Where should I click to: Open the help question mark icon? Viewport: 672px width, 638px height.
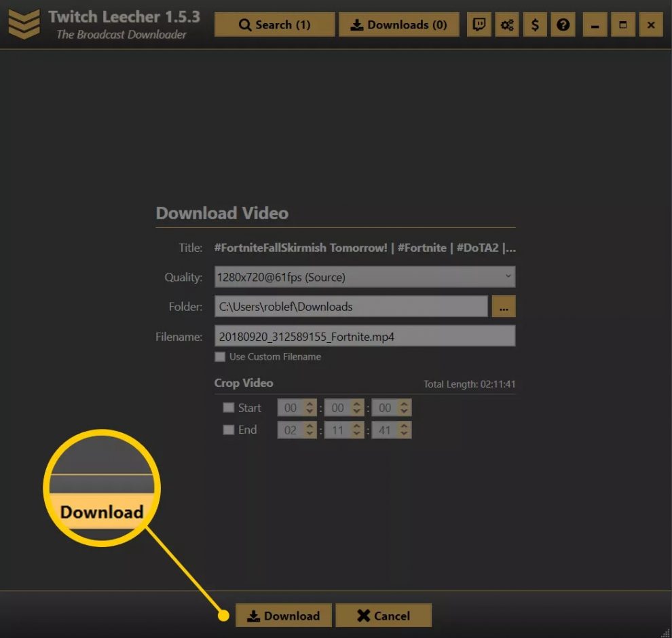[563, 24]
